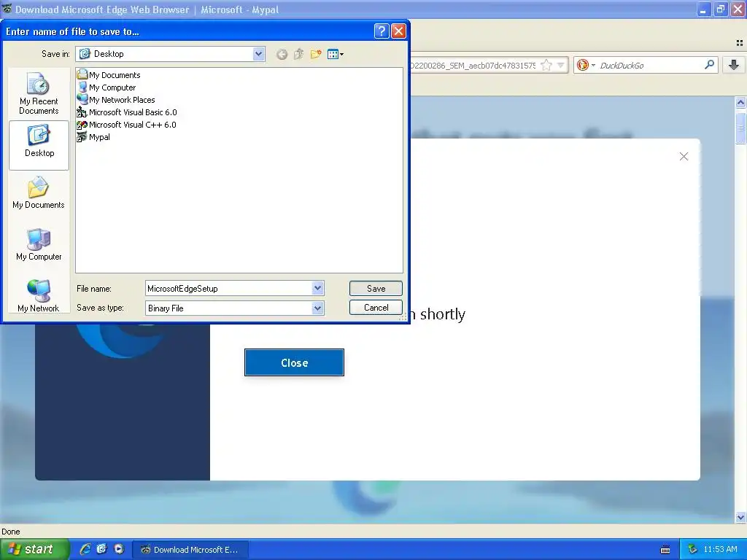
Task: Open My Documents in the places bar
Action: click(x=39, y=192)
